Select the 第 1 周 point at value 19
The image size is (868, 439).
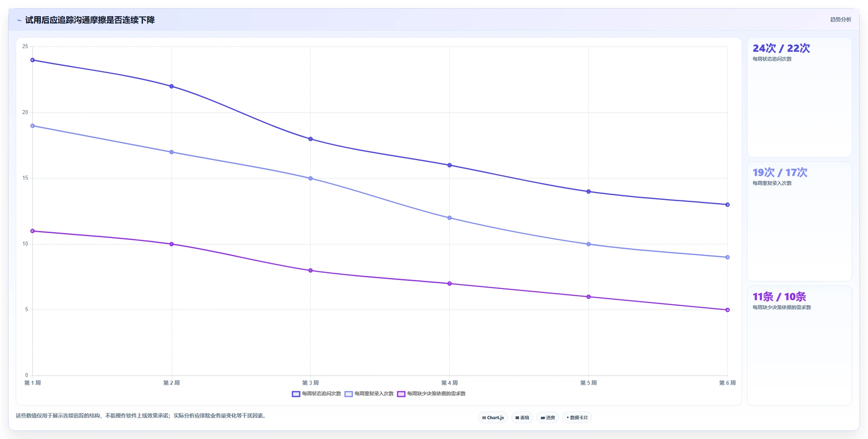pos(33,126)
